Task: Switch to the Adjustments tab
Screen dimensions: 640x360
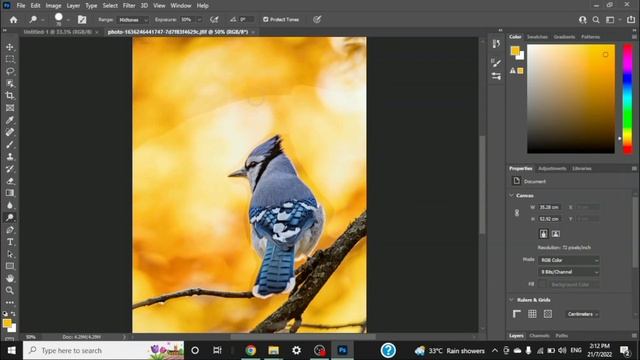Action: (552, 169)
